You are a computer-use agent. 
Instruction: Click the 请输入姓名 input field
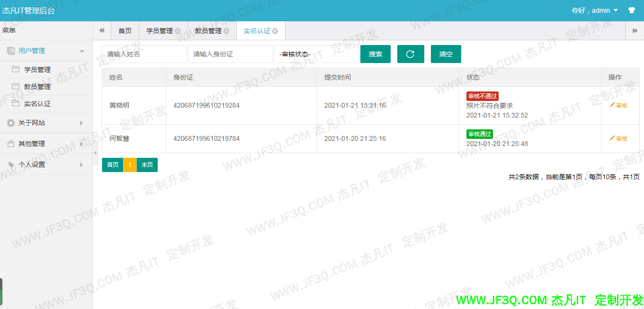point(144,54)
